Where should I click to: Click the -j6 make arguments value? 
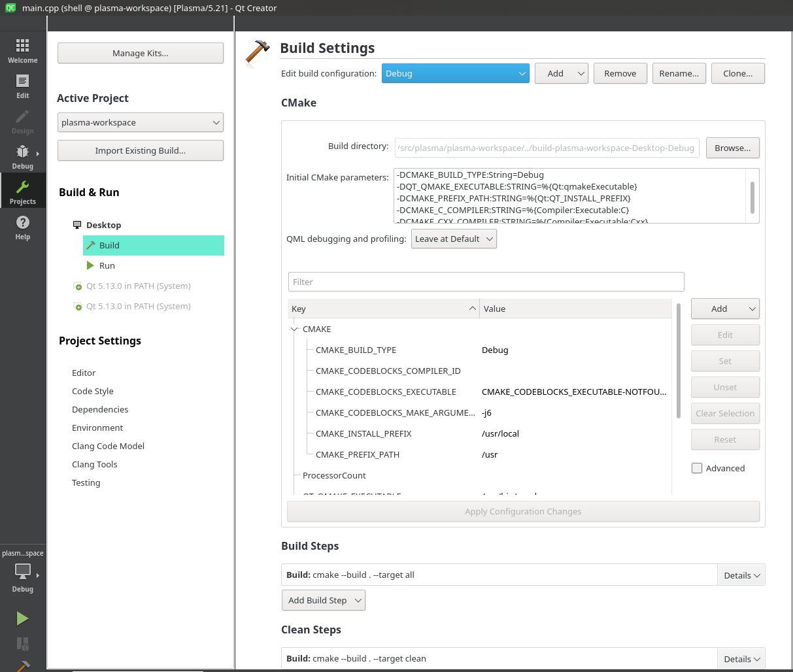point(486,412)
